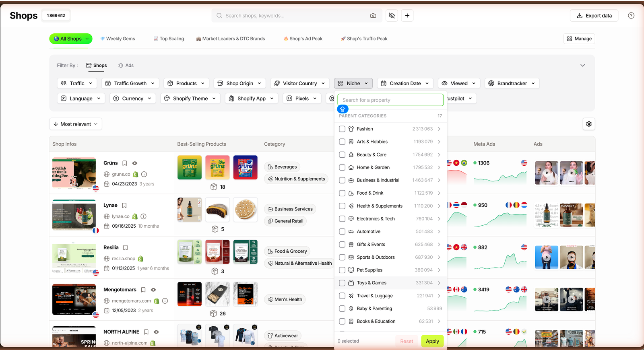The width and height of the screenshot is (644, 350).
Task: Select the Pet Supplies checkbox
Action: point(342,270)
